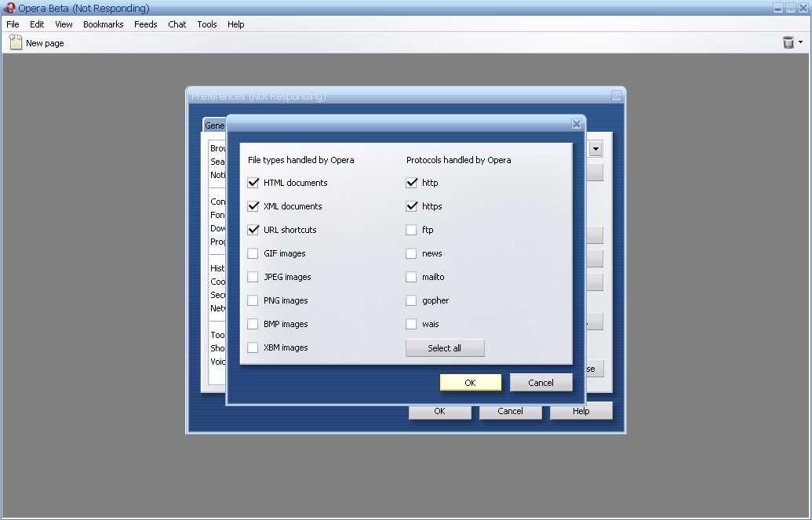The image size is (812, 520).
Task: Click the Select all button
Action: [x=445, y=348]
